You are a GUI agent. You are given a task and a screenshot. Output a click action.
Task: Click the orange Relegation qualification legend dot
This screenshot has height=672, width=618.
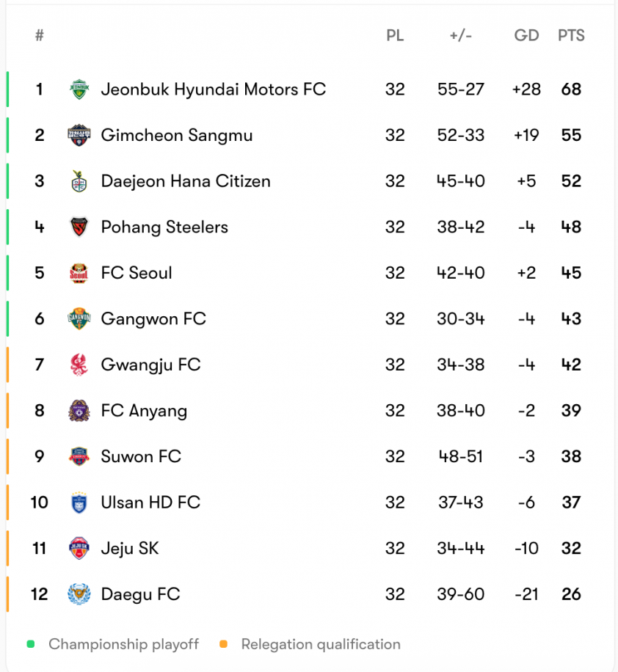pos(223,644)
